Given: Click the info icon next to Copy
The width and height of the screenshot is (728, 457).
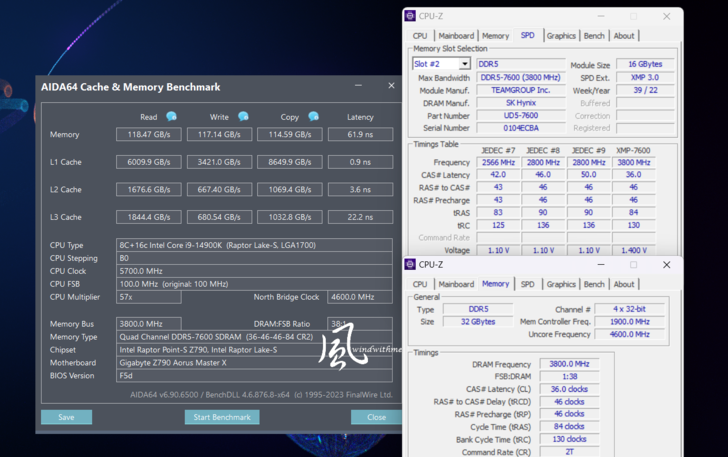Looking at the screenshot, I should coord(313,117).
